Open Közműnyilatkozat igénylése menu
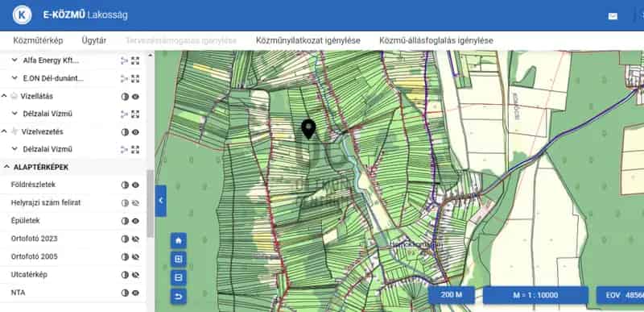 coord(308,40)
